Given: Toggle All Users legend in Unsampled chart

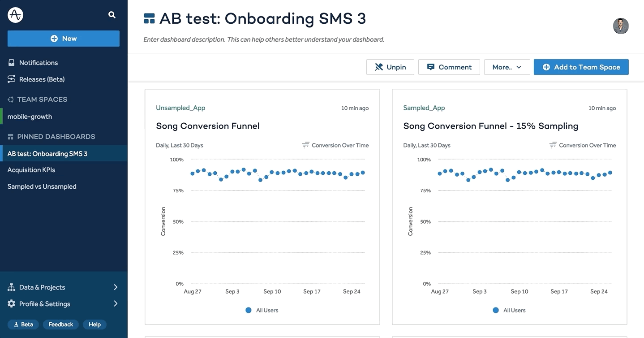Looking at the screenshot, I should [262, 310].
